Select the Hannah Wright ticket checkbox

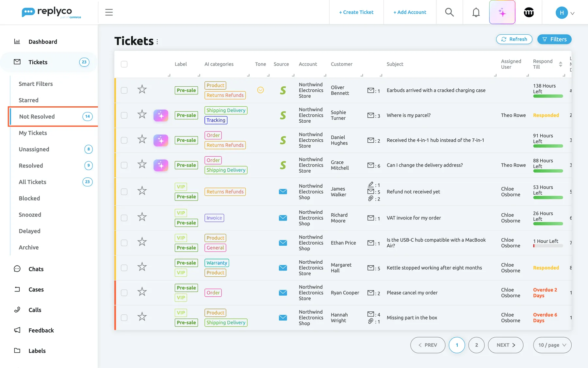click(124, 318)
